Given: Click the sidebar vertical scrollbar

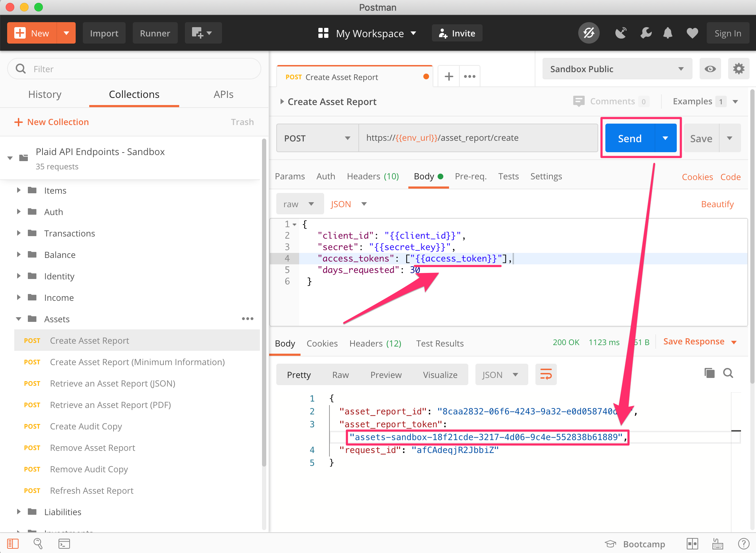Looking at the screenshot, I should pyautogui.click(x=264, y=302).
